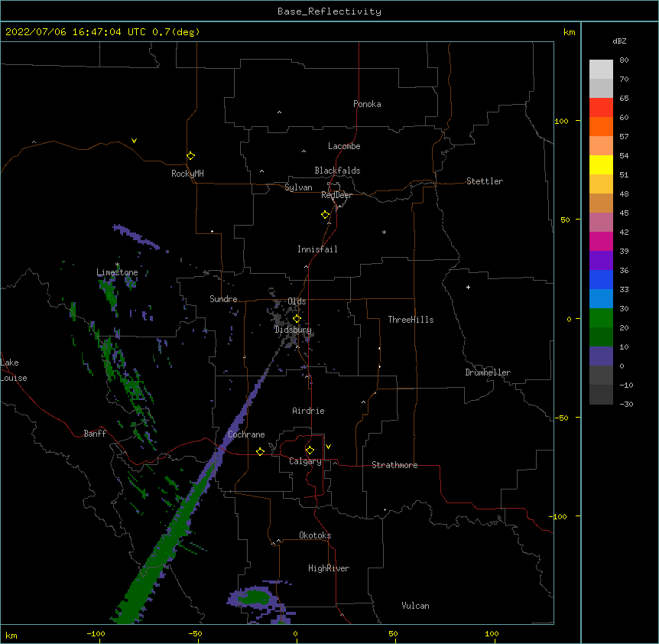The width and height of the screenshot is (659, 644).
Task: Select the 65 dBZ red color swatch
Action: point(601,107)
